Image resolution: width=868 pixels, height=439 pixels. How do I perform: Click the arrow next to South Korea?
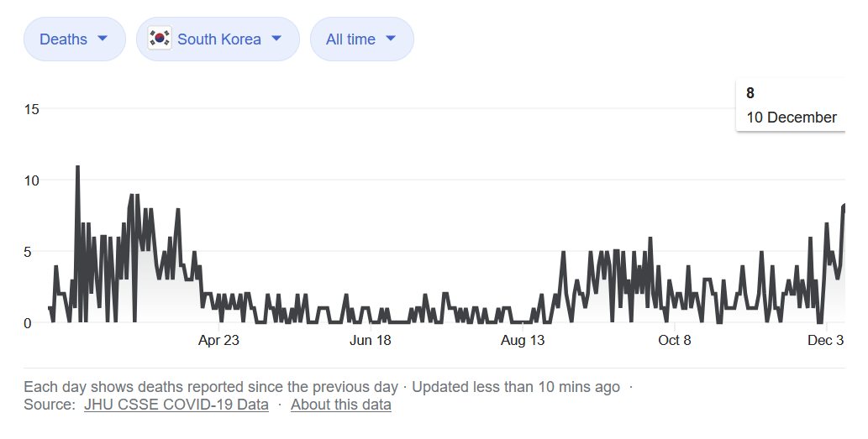[276, 39]
